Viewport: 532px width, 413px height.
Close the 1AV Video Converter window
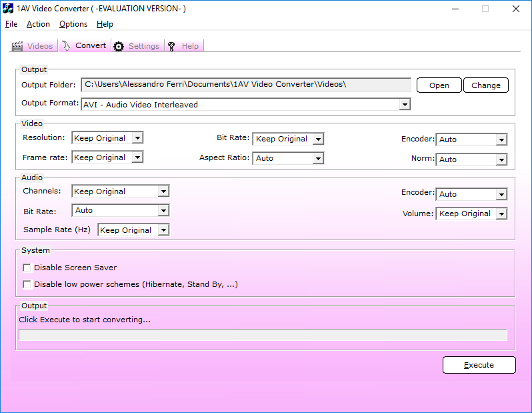[516, 9]
